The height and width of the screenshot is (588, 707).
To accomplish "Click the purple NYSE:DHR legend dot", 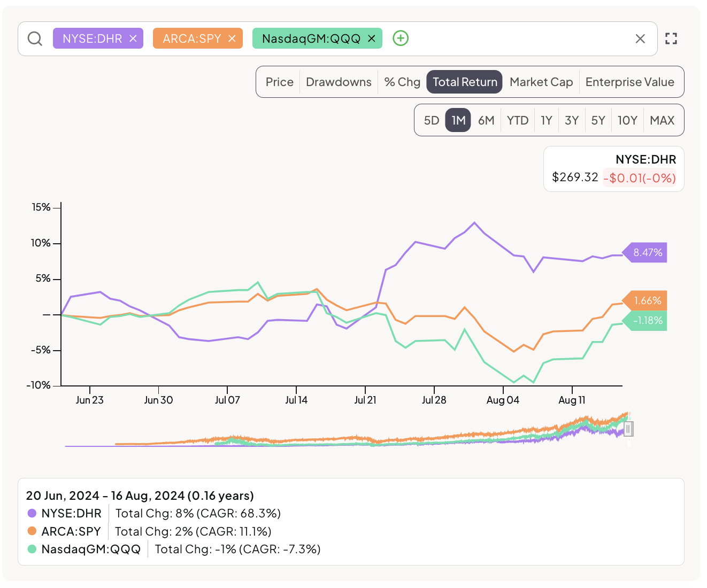I will click(32, 513).
